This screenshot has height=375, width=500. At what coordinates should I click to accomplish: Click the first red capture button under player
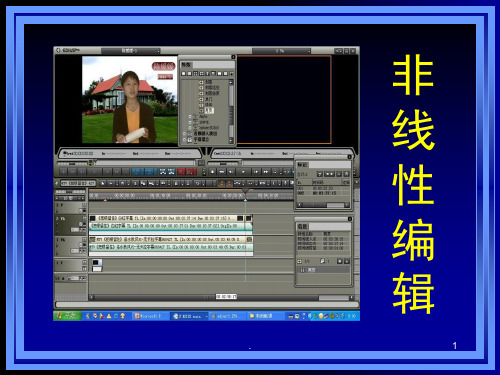pos(182,172)
